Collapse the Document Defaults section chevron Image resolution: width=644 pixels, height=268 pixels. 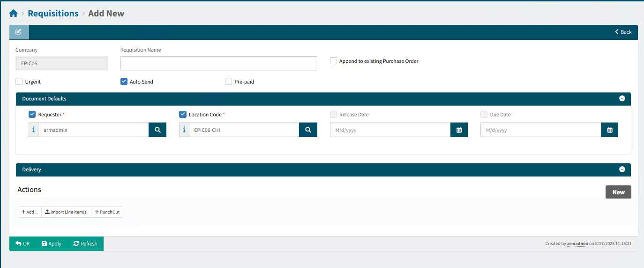(x=622, y=99)
